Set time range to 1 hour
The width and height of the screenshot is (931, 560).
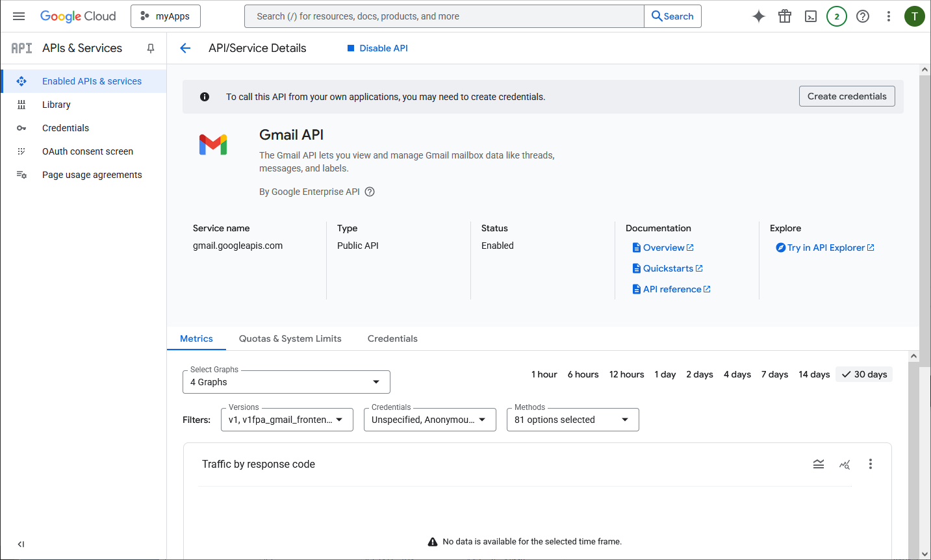544,374
